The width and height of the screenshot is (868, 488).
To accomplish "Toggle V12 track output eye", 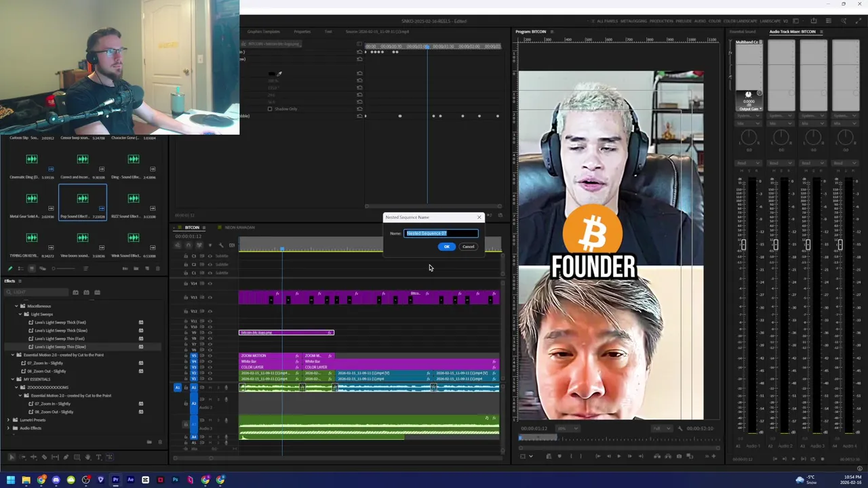I will click(210, 311).
